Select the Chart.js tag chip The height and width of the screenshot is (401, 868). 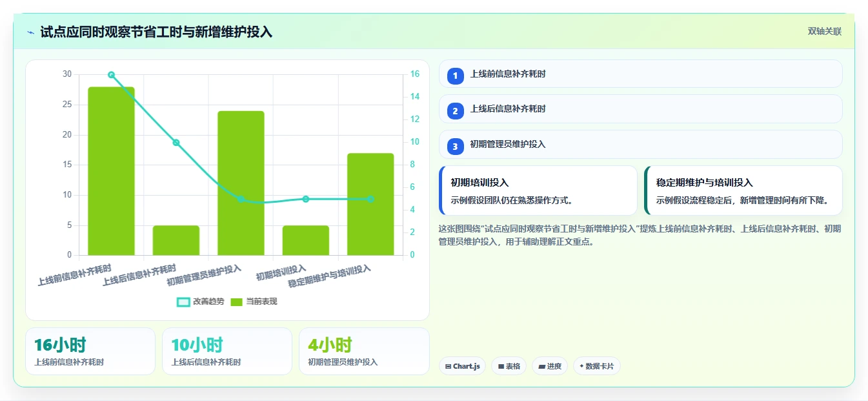pyautogui.click(x=463, y=366)
